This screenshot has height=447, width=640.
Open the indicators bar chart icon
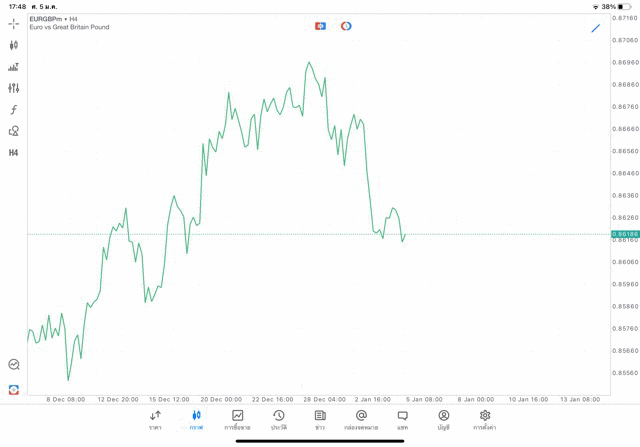(x=13, y=67)
